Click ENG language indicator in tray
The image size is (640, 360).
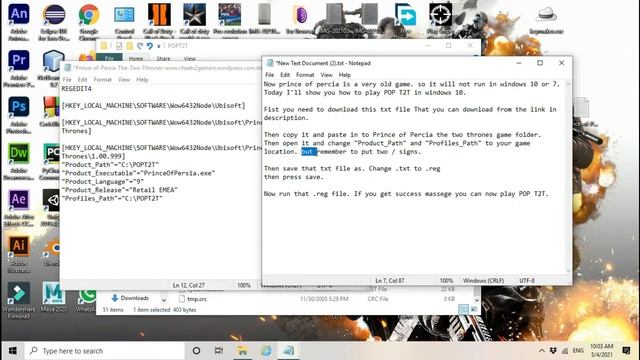(x=578, y=351)
